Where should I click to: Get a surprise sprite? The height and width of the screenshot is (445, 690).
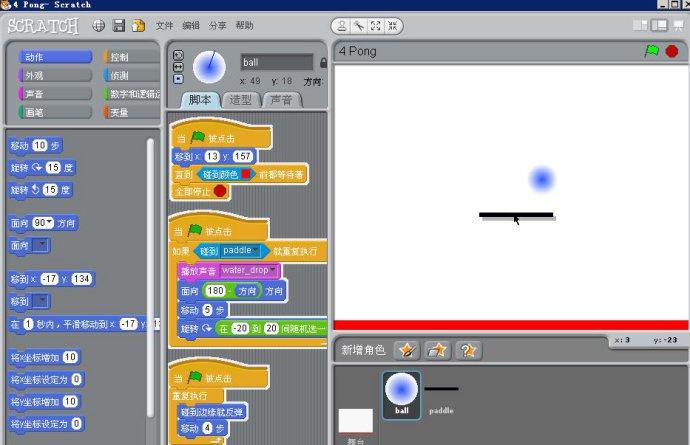[x=468, y=350]
